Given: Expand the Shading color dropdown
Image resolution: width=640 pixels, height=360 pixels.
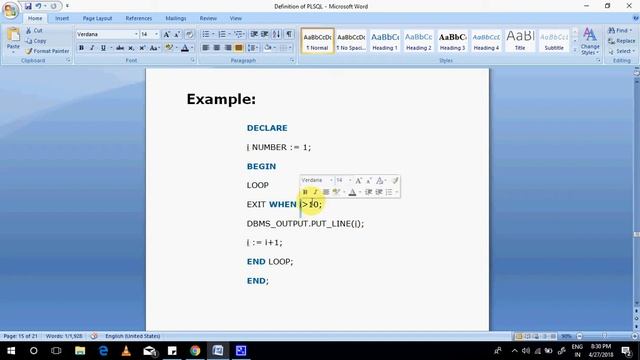Looking at the screenshot, I should (x=274, y=48).
